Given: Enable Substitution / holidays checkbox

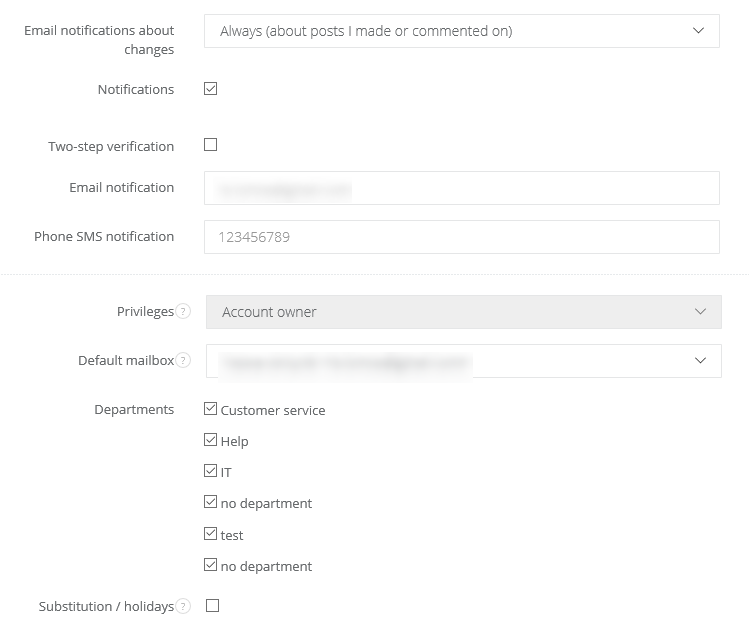Looking at the screenshot, I should 211,606.
